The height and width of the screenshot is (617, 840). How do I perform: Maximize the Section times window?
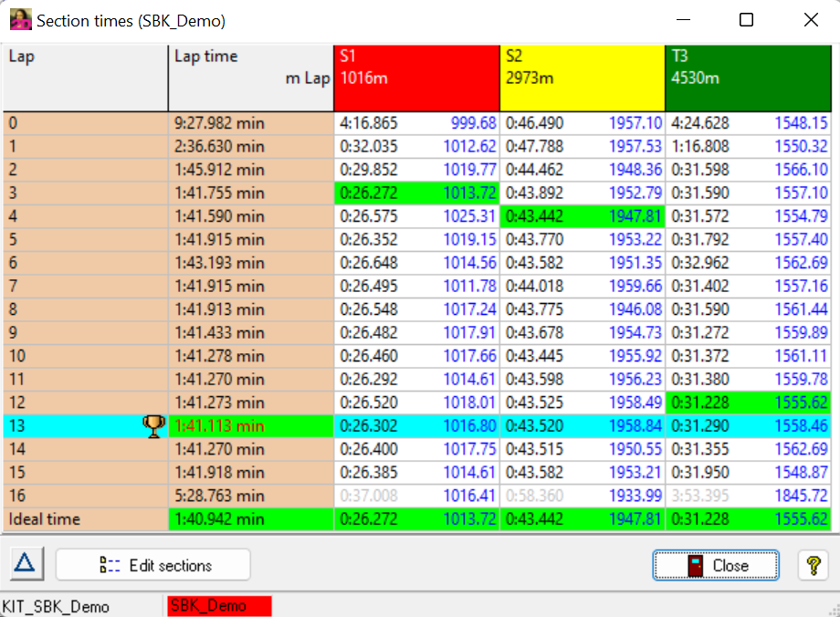tap(746, 20)
